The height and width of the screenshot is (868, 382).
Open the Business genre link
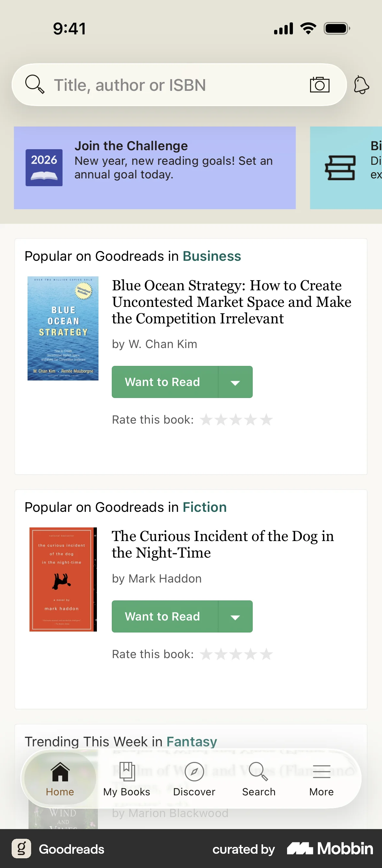click(x=211, y=256)
